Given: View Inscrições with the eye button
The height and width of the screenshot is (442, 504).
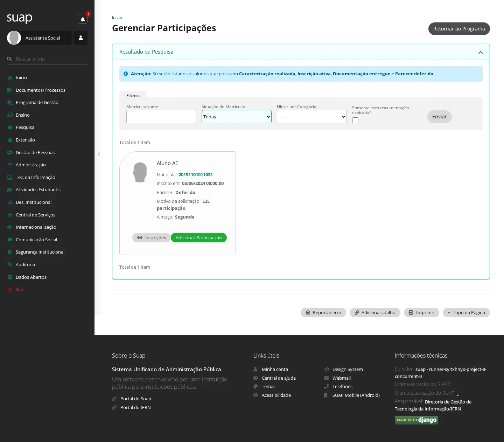Looking at the screenshot, I should (151, 237).
